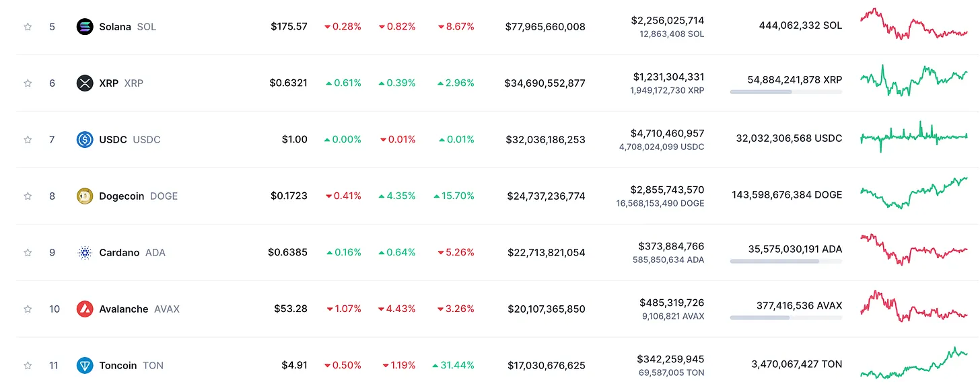Click the XRP coin logo icon
The height and width of the screenshot is (390, 980).
[85, 83]
